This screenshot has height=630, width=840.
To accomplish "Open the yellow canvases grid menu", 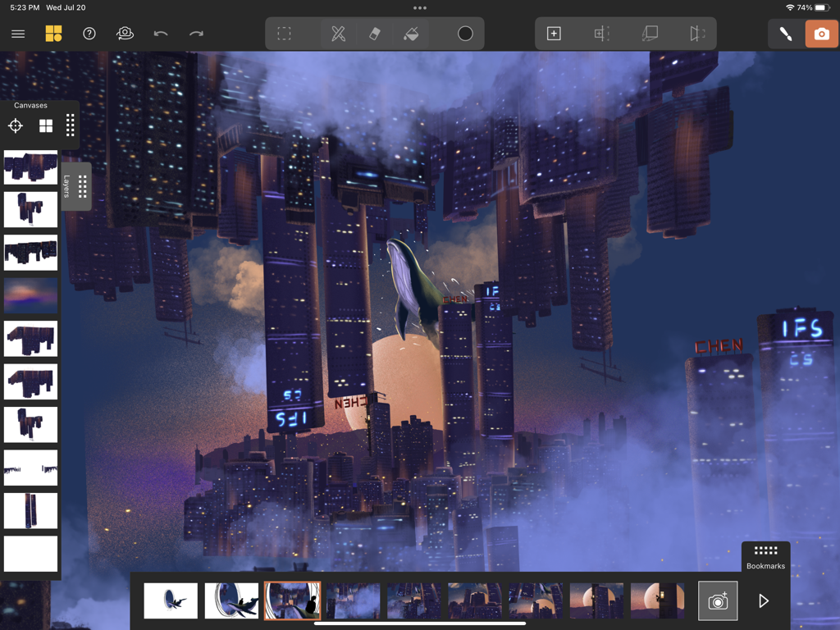I will pyautogui.click(x=52, y=34).
